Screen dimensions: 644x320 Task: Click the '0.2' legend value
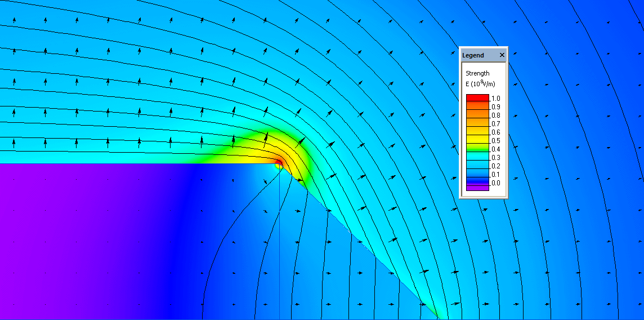pos(496,166)
